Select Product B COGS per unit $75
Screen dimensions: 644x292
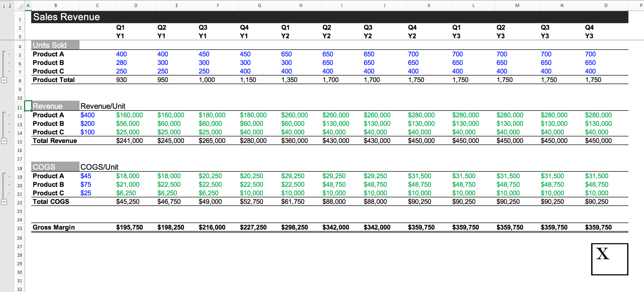coord(86,185)
